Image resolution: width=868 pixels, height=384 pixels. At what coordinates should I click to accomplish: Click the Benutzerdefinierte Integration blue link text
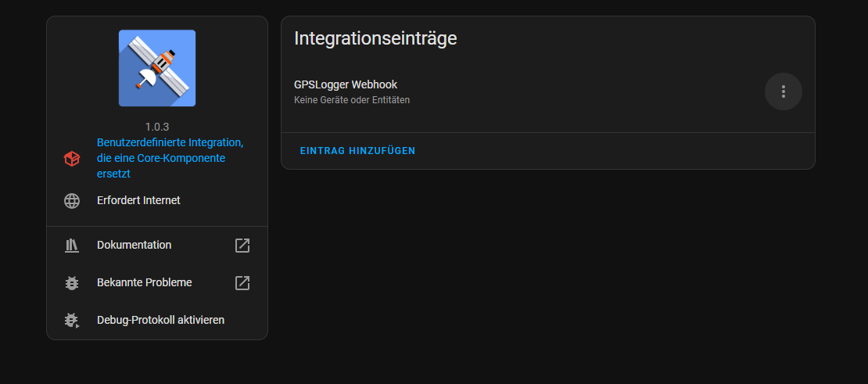[x=170, y=158]
